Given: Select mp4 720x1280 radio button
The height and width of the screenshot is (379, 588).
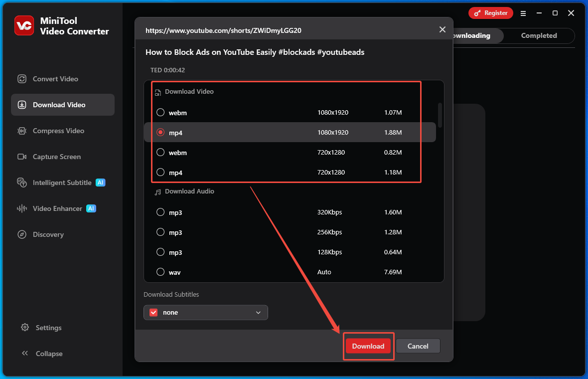Looking at the screenshot, I should click(160, 172).
